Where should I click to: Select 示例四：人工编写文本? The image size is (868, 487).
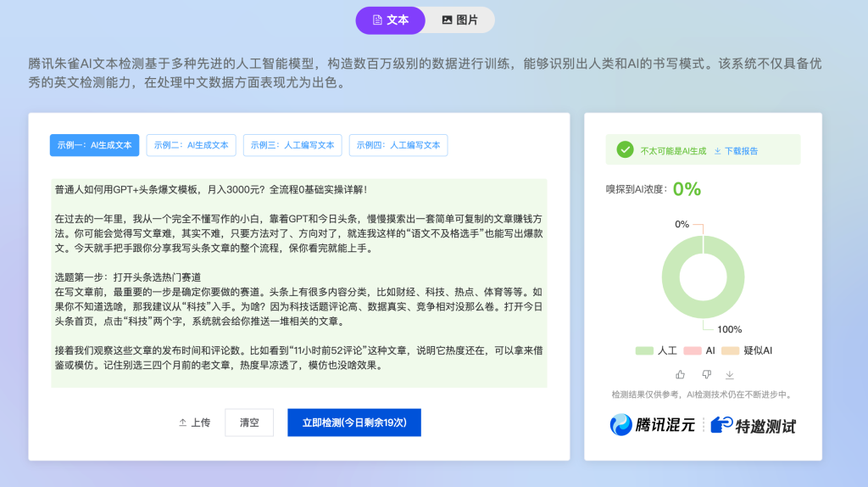coord(398,145)
